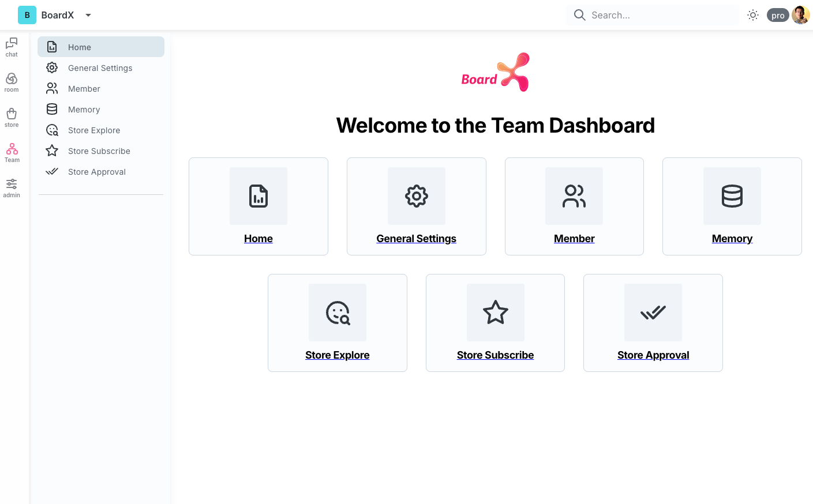
Task: Select the Team section in left rail
Action: click(x=12, y=153)
